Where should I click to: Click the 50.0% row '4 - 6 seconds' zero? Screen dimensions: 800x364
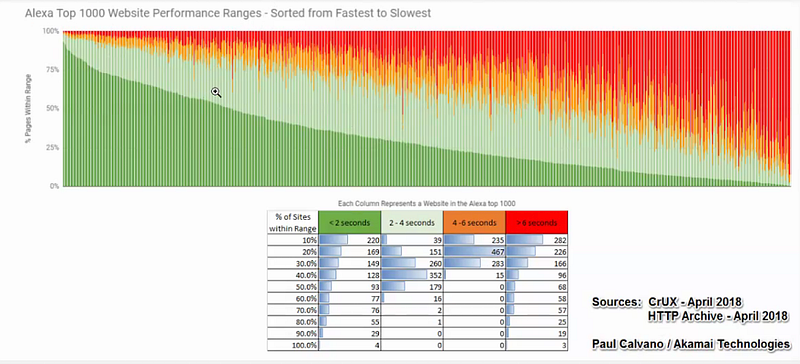pyautogui.click(x=474, y=287)
